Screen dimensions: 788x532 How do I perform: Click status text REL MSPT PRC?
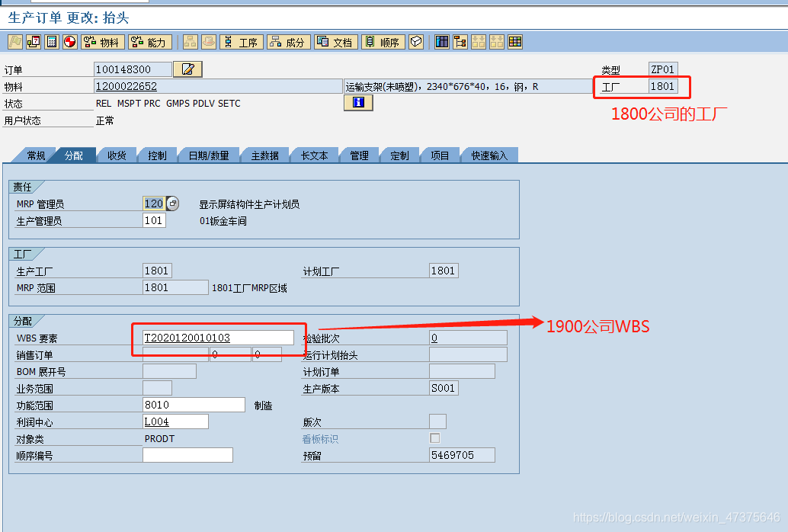pyautogui.click(x=128, y=104)
